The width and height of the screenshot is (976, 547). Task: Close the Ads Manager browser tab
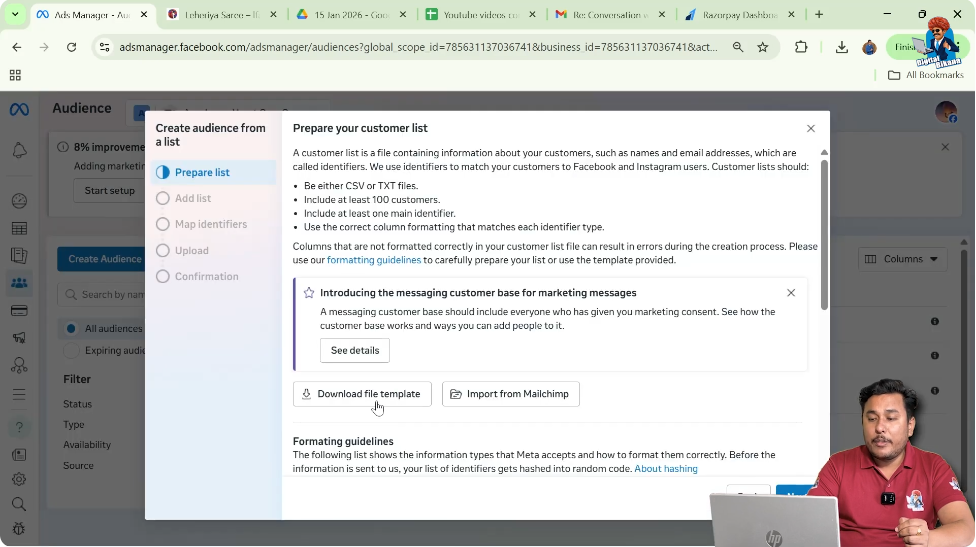(x=144, y=14)
